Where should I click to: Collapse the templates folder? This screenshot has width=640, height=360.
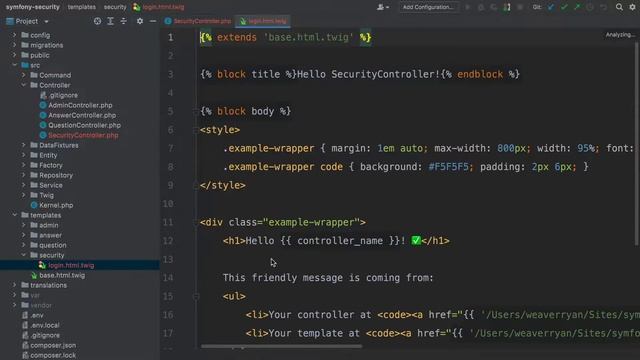tap(14, 215)
